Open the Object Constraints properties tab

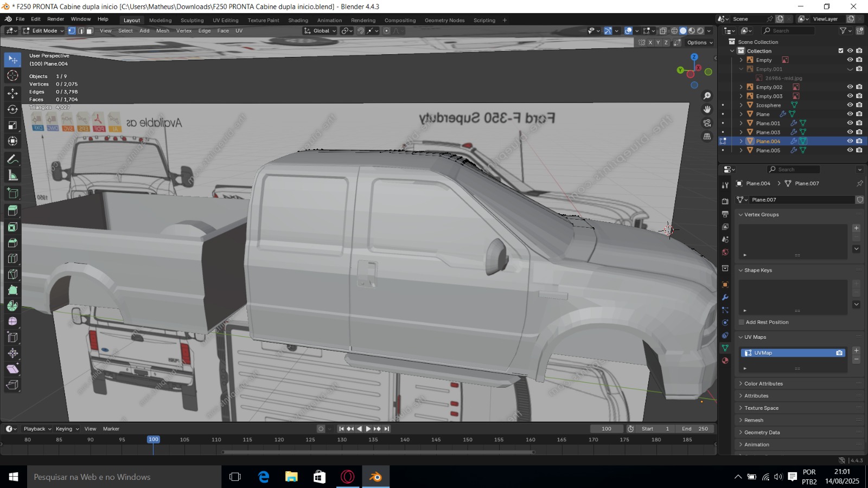pyautogui.click(x=725, y=335)
